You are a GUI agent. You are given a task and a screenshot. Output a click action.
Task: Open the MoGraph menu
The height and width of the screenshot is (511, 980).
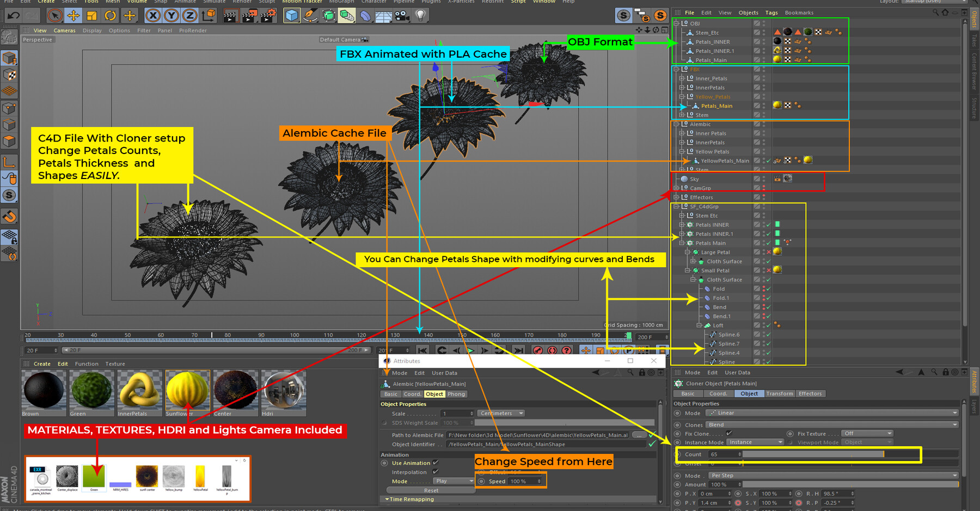pos(341,2)
